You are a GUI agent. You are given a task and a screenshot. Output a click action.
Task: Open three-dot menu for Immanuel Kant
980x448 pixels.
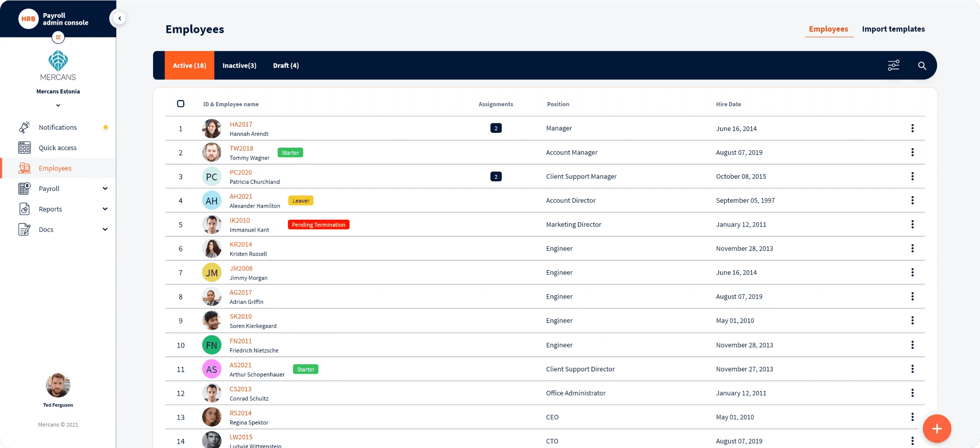pos(912,224)
